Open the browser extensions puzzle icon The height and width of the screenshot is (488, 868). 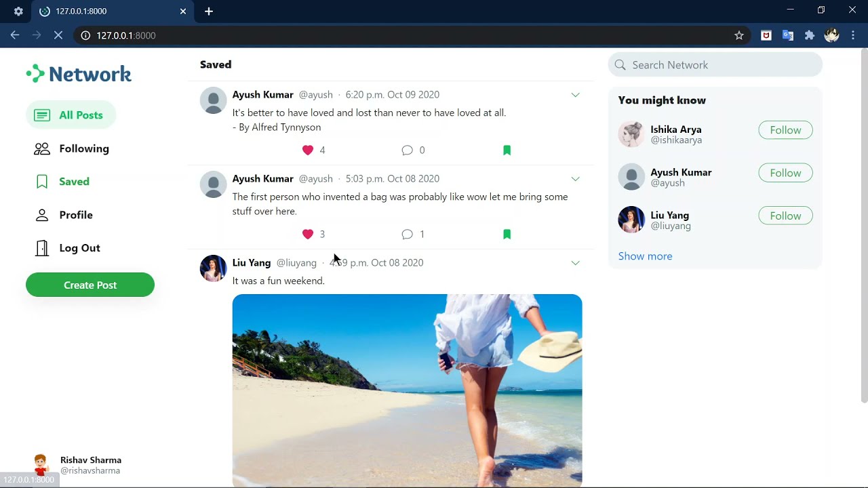coord(810,35)
